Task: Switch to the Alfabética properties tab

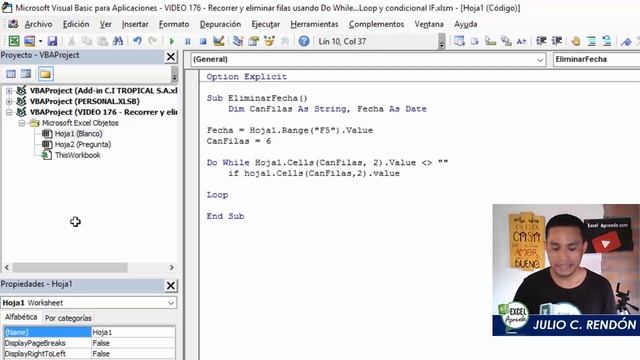Action: (21, 317)
